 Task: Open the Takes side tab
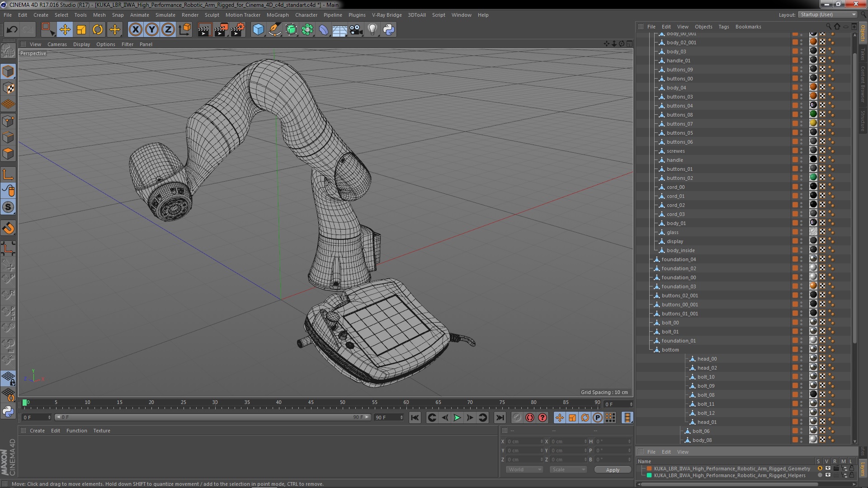click(x=863, y=54)
